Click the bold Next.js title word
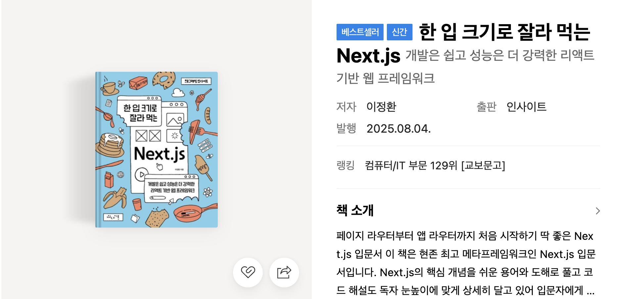Viewport: 644px width, 299px height. [368, 56]
